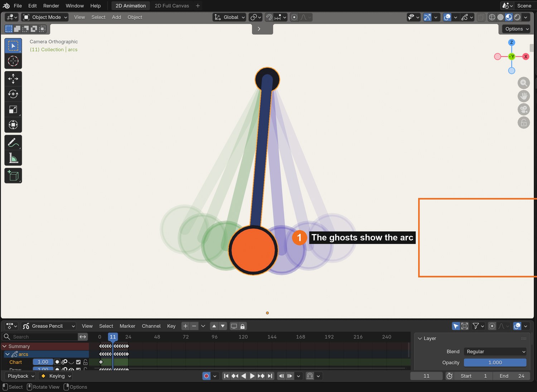Toggle the camera view icon
The image size is (537, 392).
523,109
